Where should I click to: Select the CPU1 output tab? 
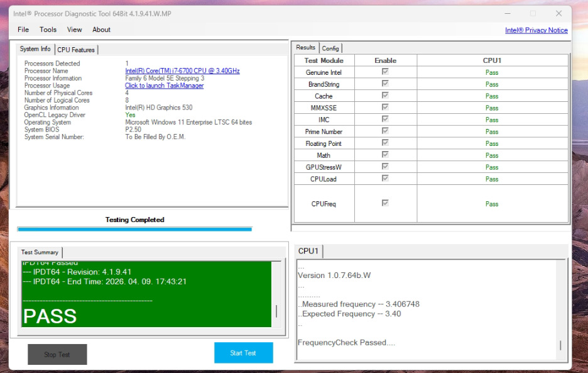point(308,251)
